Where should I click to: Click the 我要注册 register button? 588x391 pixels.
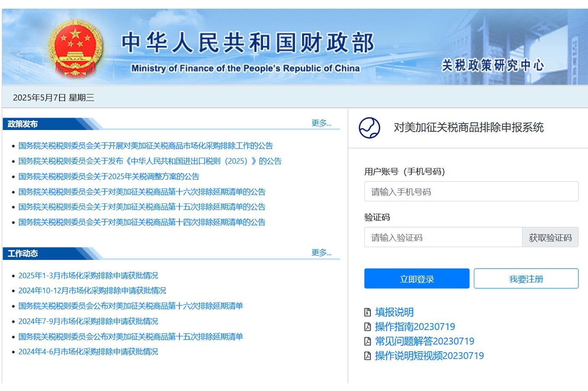point(526,278)
